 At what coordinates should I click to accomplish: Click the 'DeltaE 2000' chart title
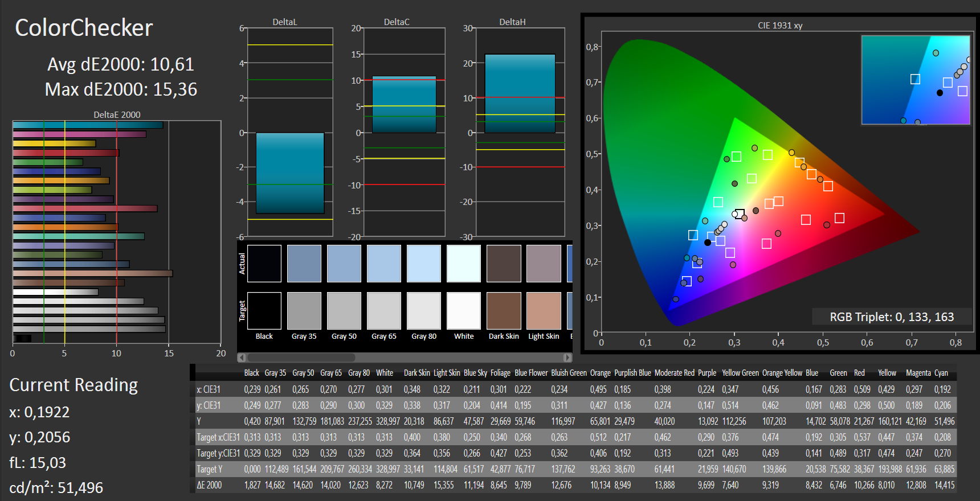tap(117, 114)
